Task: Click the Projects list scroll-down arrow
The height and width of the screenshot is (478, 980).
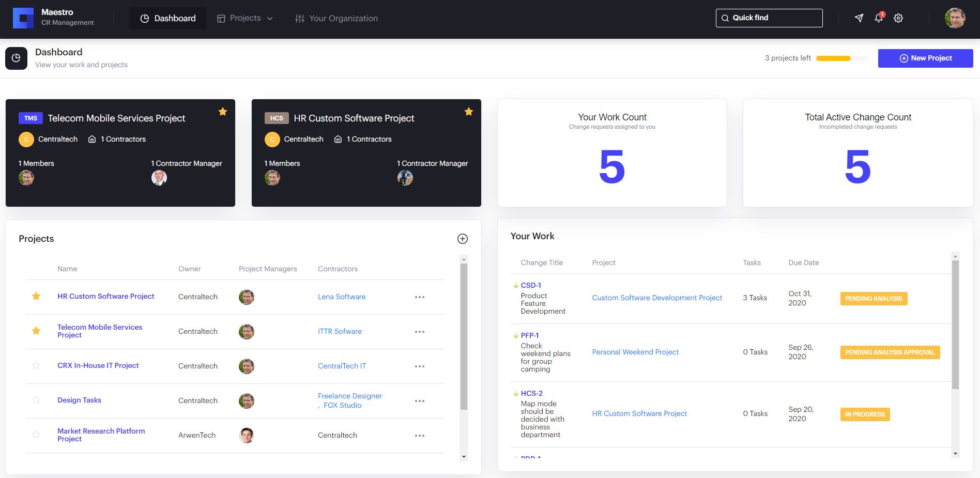Action: click(464, 457)
